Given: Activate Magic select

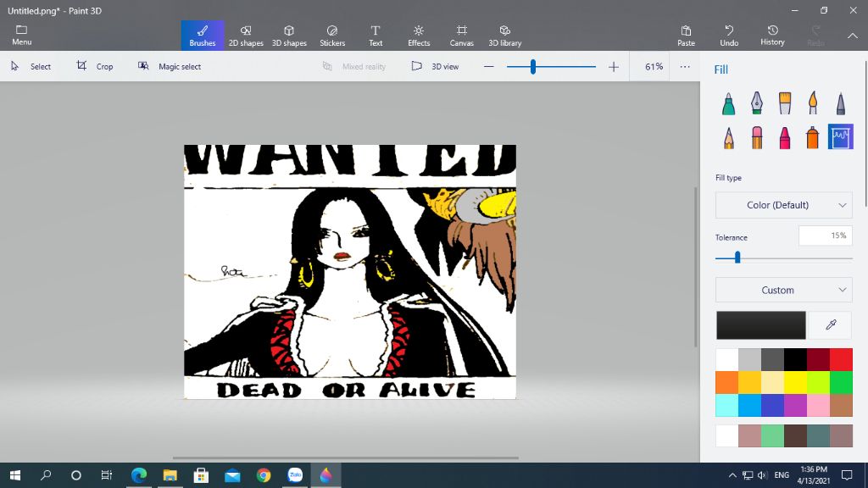Looking at the screenshot, I should click(170, 66).
